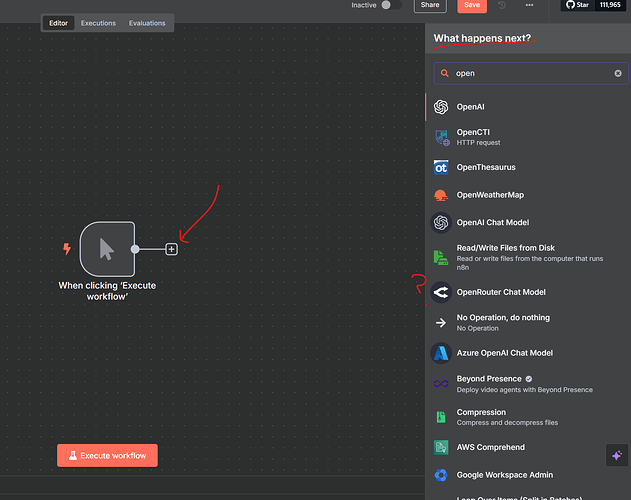The width and height of the screenshot is (631, 500).
Task: Open the workflow history clock icon
Action: pyautogui.click(x=502, y=5)
